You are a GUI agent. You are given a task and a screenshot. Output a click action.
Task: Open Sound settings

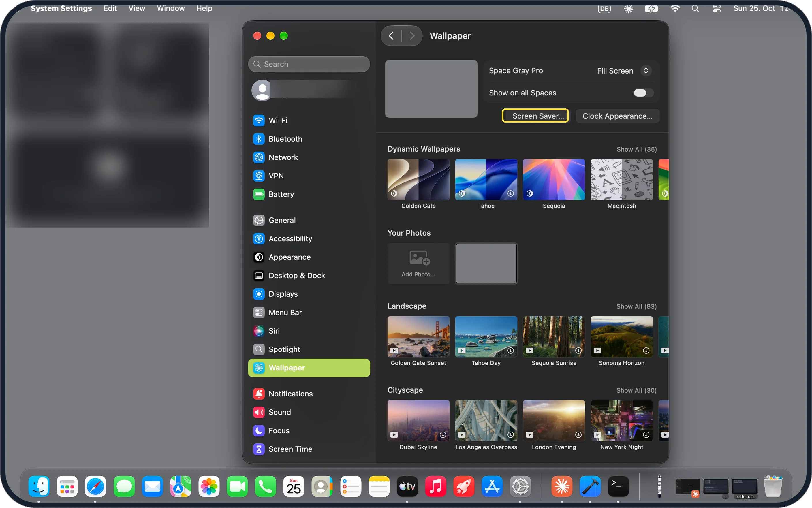click(309, 412)
